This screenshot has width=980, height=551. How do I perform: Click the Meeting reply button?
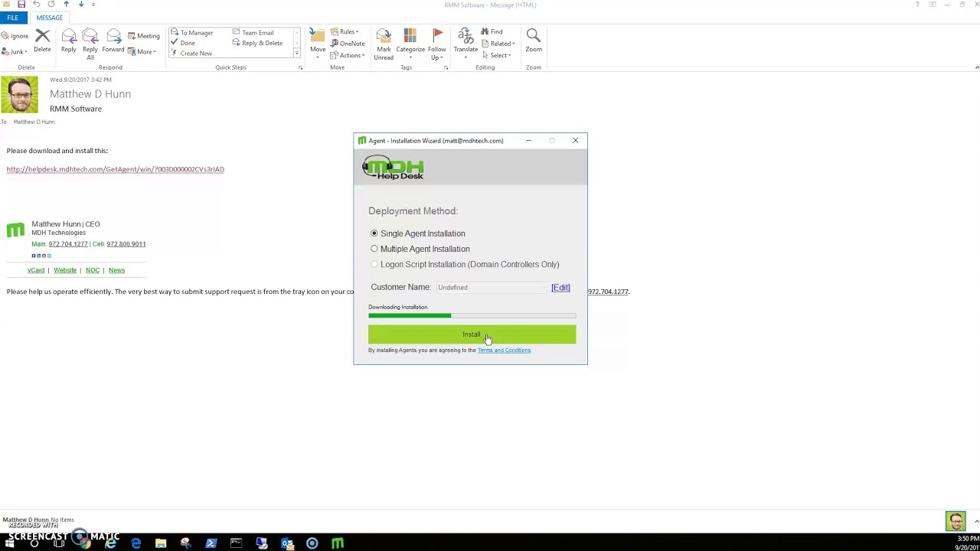[x=143, y=36]
